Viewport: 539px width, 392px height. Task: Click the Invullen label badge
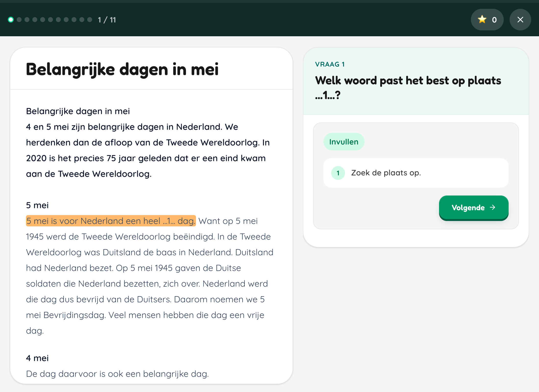tap(344, 142)
